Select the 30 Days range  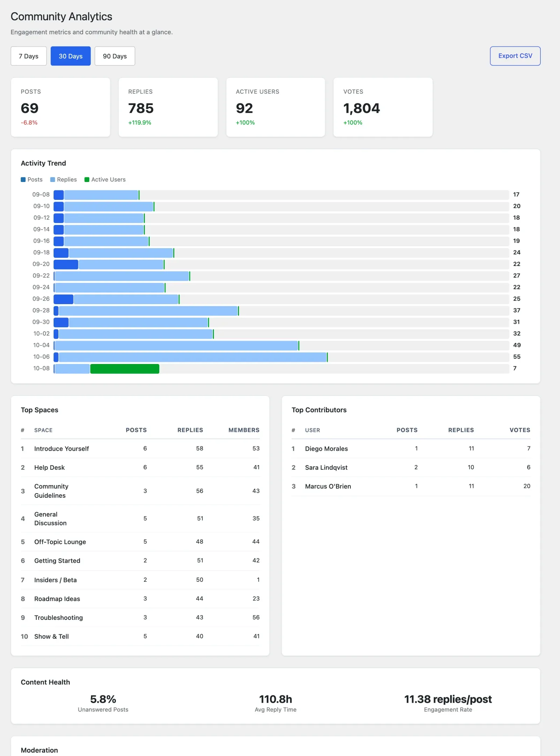(71, 56)
